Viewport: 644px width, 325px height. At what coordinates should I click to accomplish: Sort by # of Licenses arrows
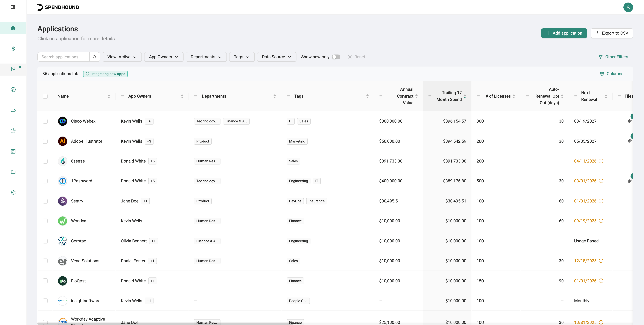(x=514, y=96)
